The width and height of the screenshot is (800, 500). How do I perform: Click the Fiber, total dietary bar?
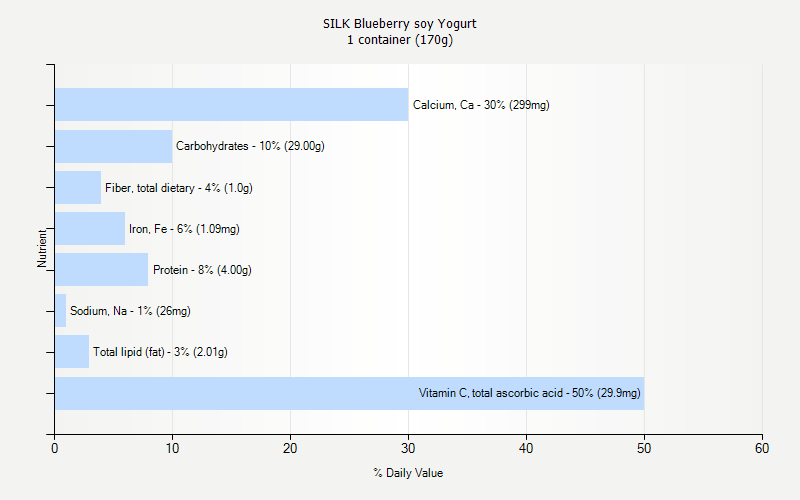click(78, 187)
